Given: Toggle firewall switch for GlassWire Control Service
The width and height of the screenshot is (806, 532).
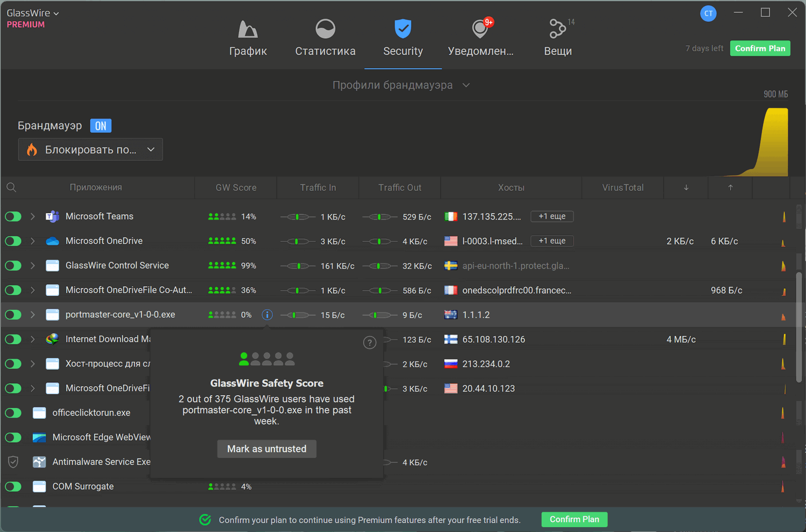Looking at the screenshot, I should point(13,266).
